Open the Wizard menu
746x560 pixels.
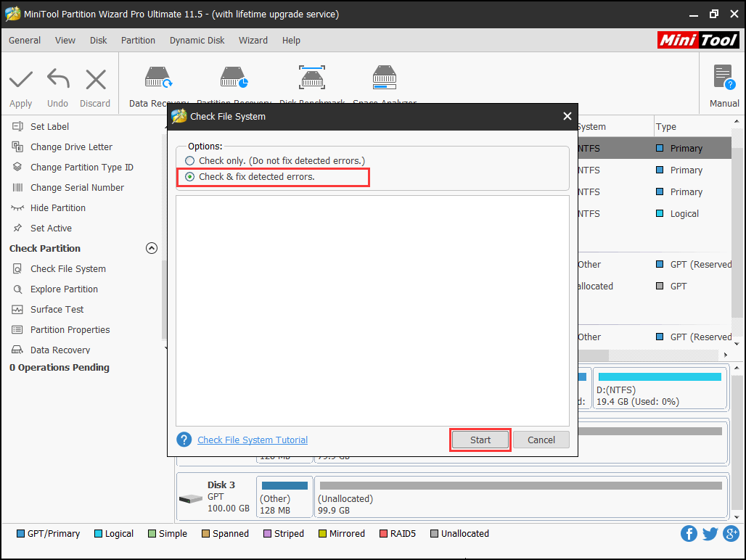253,41
